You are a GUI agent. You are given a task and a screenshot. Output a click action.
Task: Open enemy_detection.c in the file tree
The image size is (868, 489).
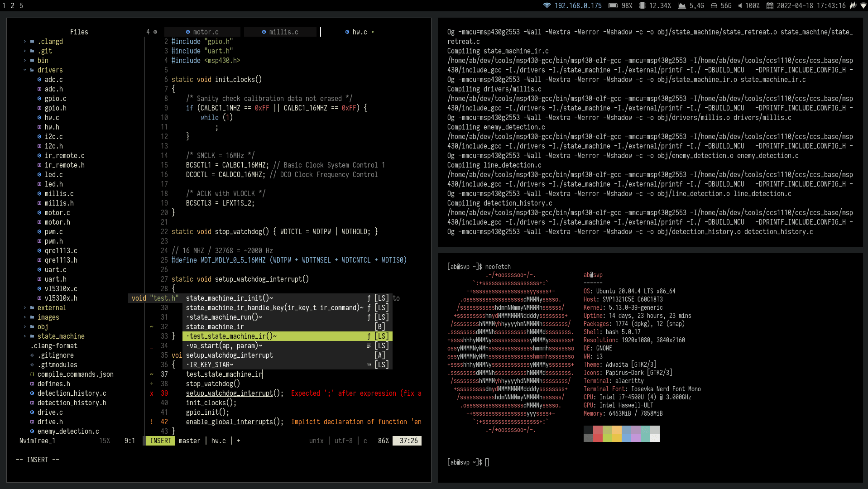click(68, 431)
